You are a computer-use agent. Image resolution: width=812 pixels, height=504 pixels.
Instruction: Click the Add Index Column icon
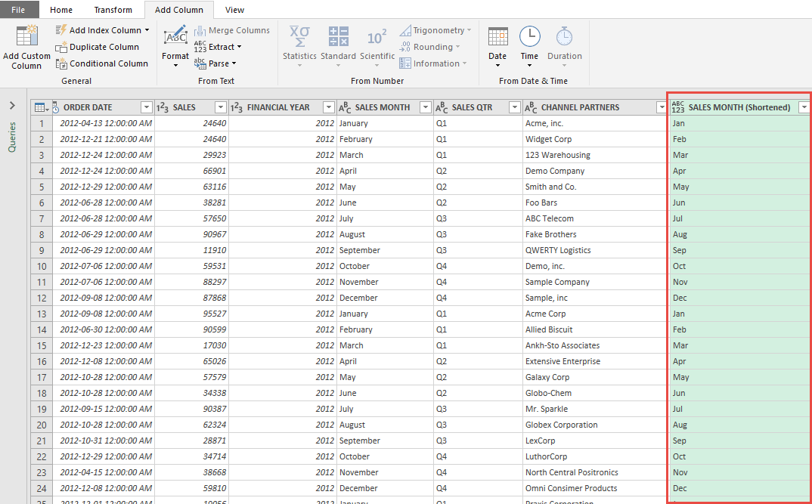(62, 30)
